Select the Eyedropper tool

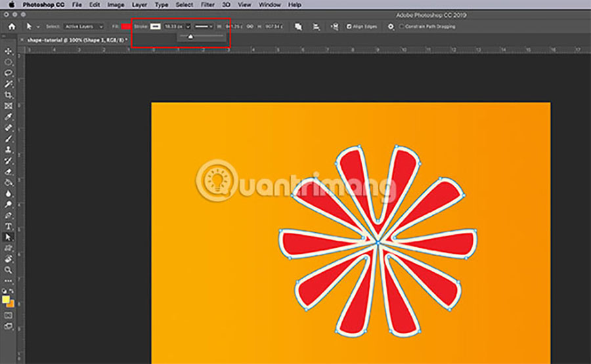click(9, 117)
